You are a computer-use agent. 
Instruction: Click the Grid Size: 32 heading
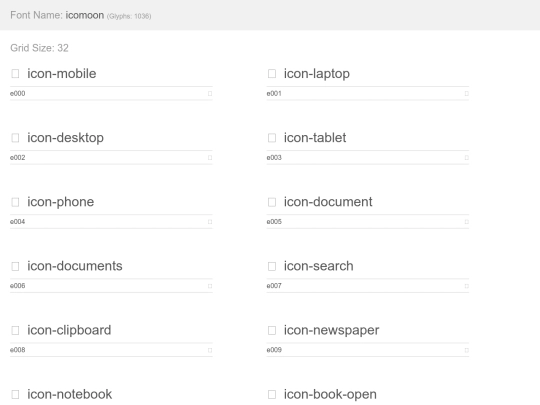pyautogui.click(x=39, y=48)
